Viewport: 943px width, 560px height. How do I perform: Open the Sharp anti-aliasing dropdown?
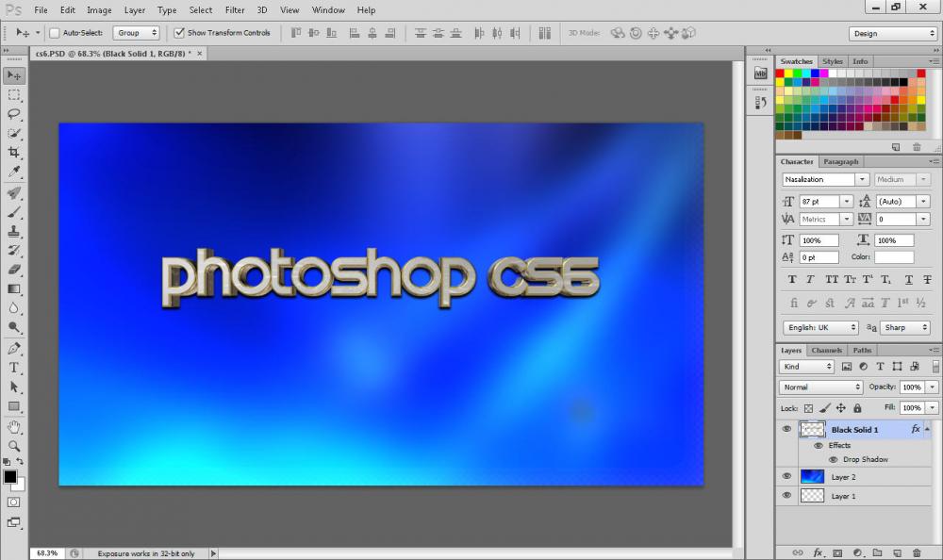(x=905, y=328)
